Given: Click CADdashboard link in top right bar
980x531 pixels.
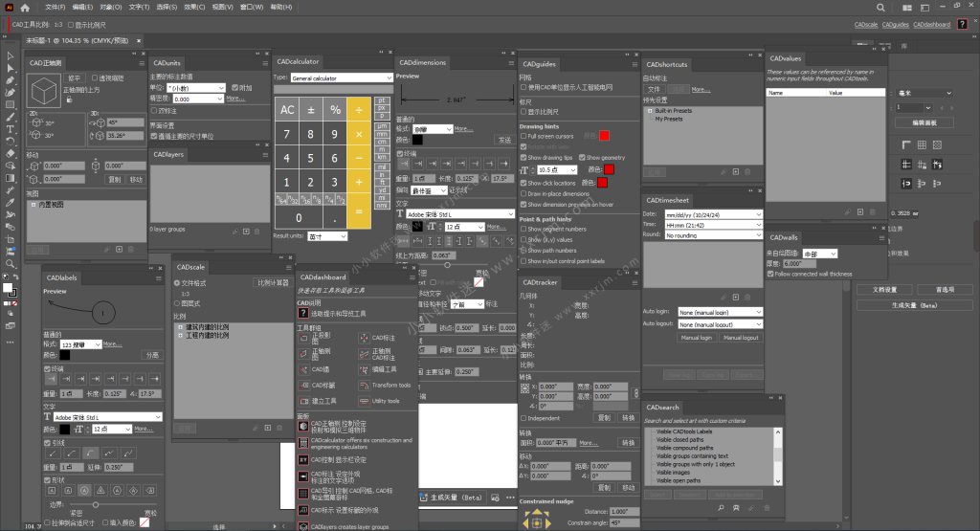Looking at the screenshot, I should coord(931,25).
